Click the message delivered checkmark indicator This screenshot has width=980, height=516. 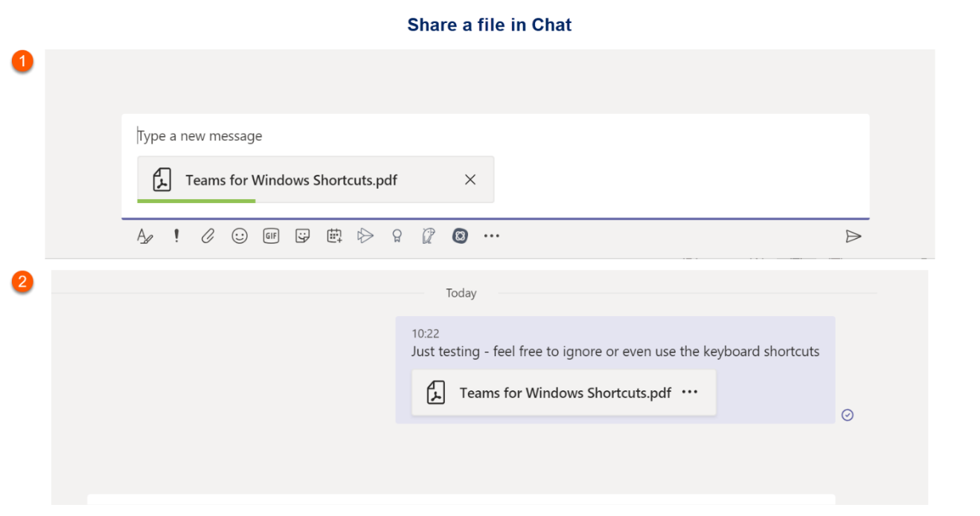pyautogui.click(x=848, y=416)
